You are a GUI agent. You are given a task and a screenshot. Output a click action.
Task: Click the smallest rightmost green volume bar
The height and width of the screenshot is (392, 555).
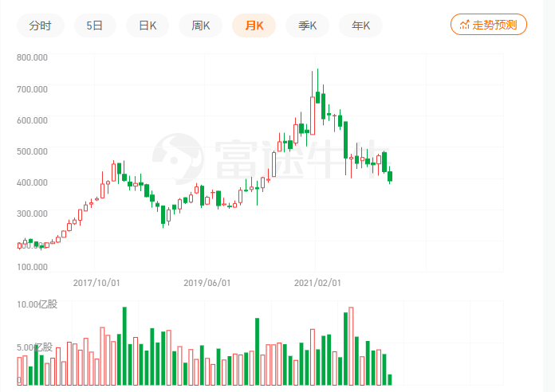(x=390, y=379)
